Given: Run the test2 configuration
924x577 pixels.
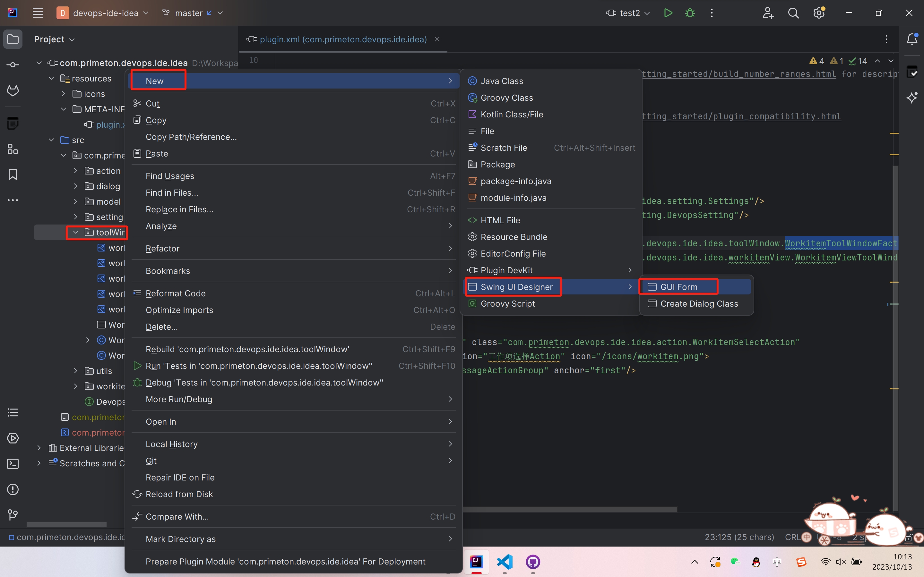Looking at the screenshot, I should pos(668,13).
